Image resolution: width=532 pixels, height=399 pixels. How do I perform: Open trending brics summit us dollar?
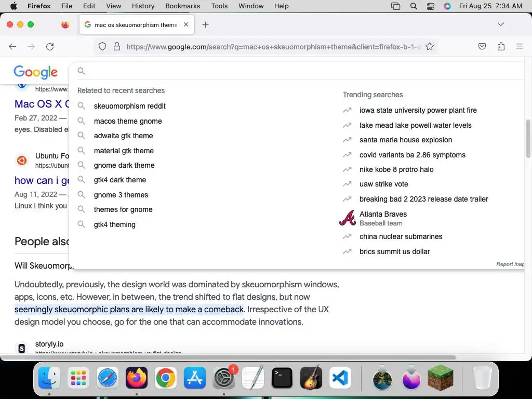tap(395, 251)
